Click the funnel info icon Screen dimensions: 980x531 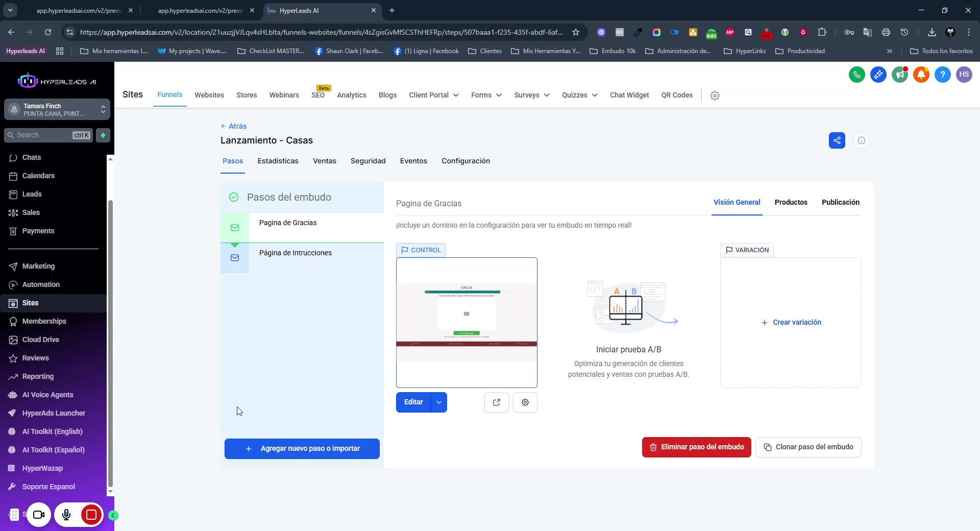point(861,140)
